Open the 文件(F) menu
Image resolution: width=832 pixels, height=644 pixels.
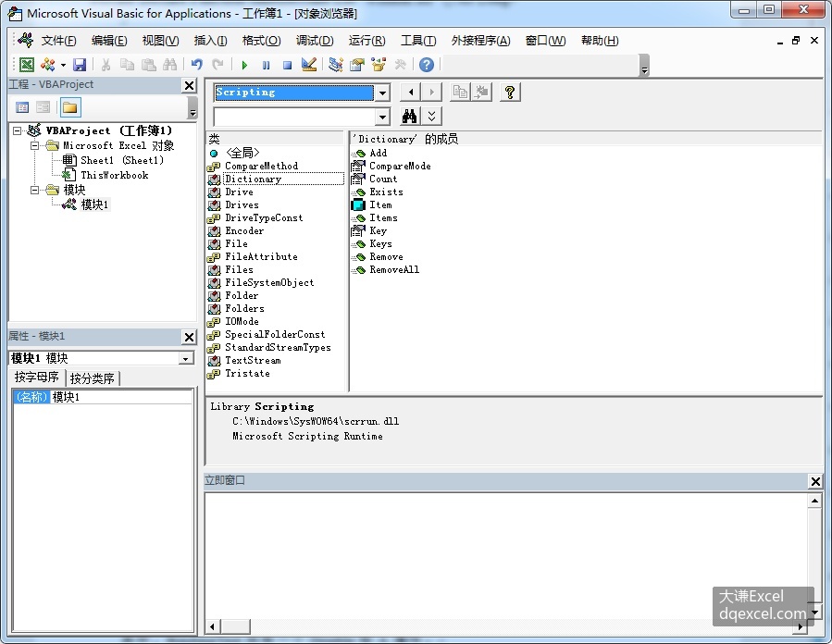click(x=58, y=41)
